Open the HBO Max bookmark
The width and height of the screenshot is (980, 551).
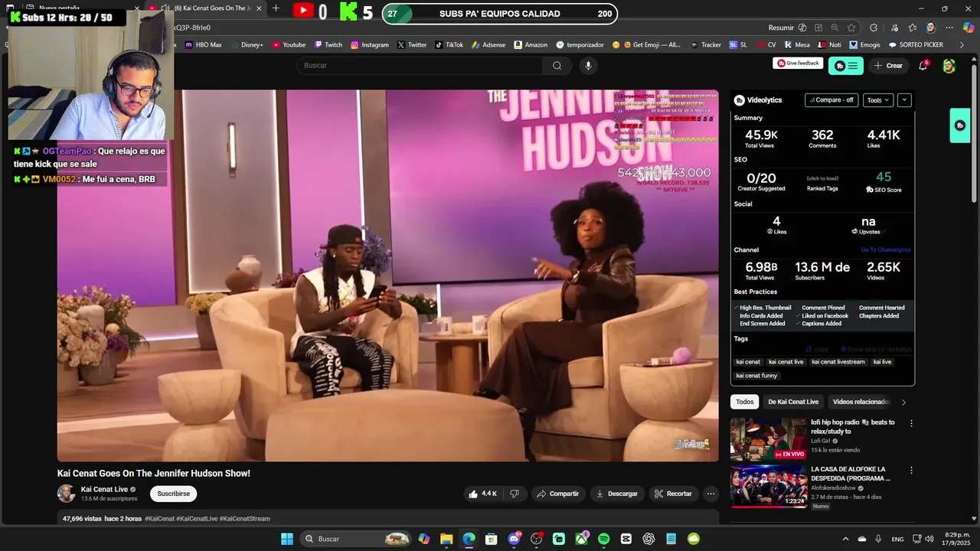pyautogui.click(x=203, y=45)
